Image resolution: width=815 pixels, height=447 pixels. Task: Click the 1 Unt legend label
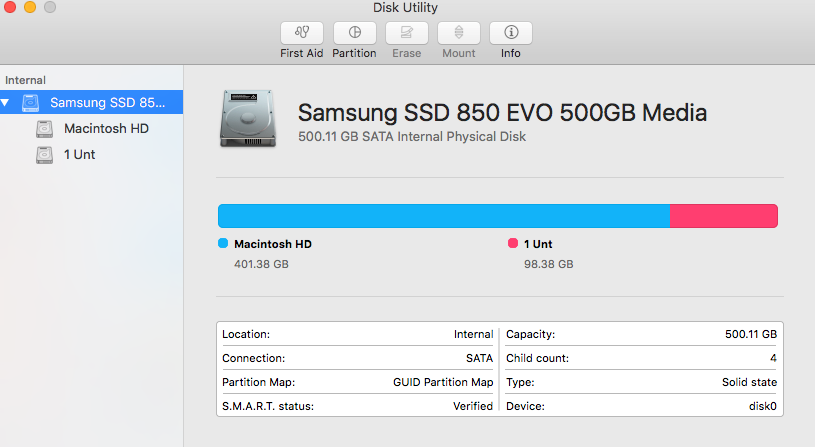(x=538, y=244)
